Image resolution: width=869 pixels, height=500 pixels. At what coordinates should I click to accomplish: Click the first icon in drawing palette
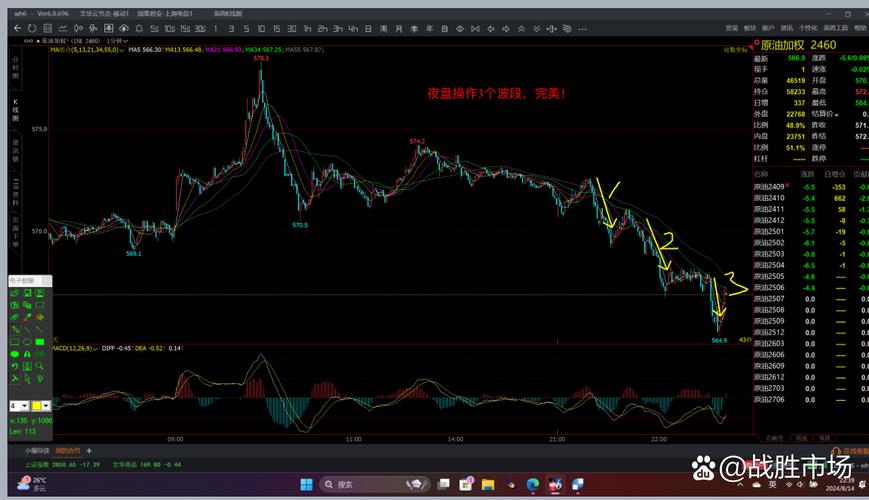[15, 293]
